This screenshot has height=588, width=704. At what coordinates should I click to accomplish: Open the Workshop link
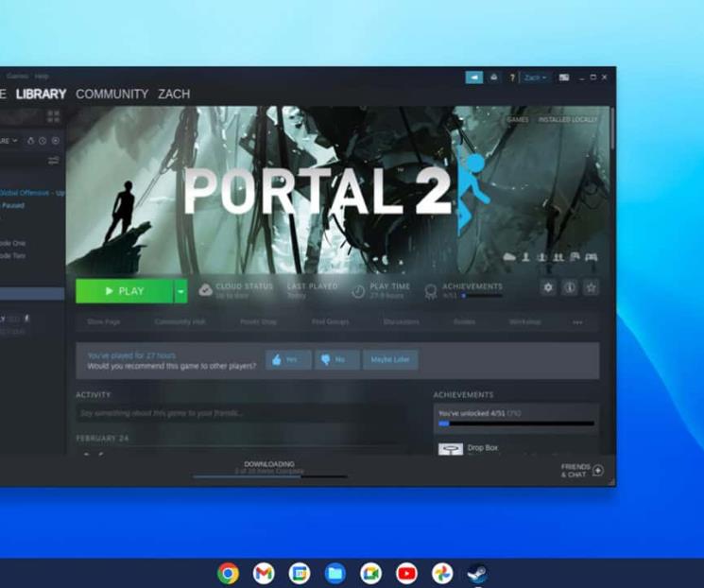(x=524, y=321)
